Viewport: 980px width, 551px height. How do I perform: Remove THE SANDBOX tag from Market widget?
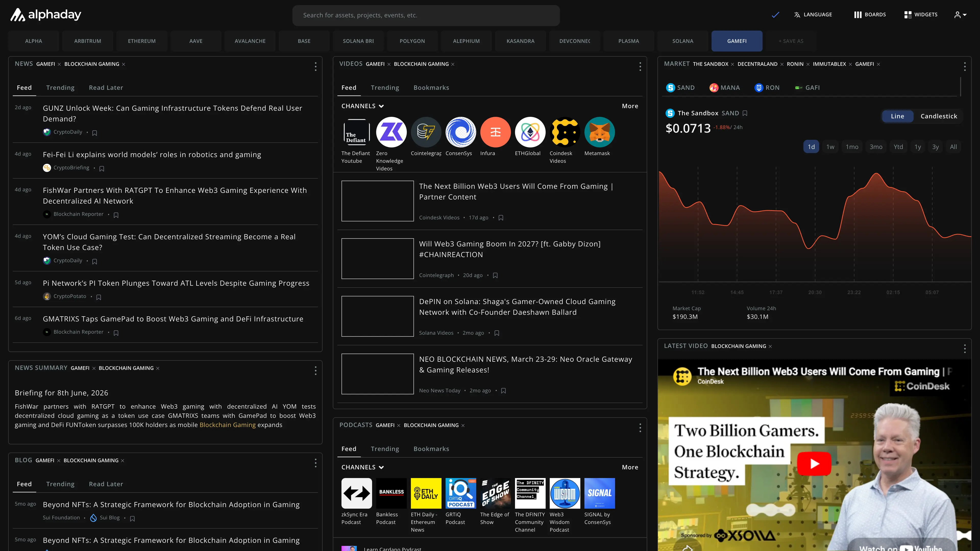click(732, 64)
